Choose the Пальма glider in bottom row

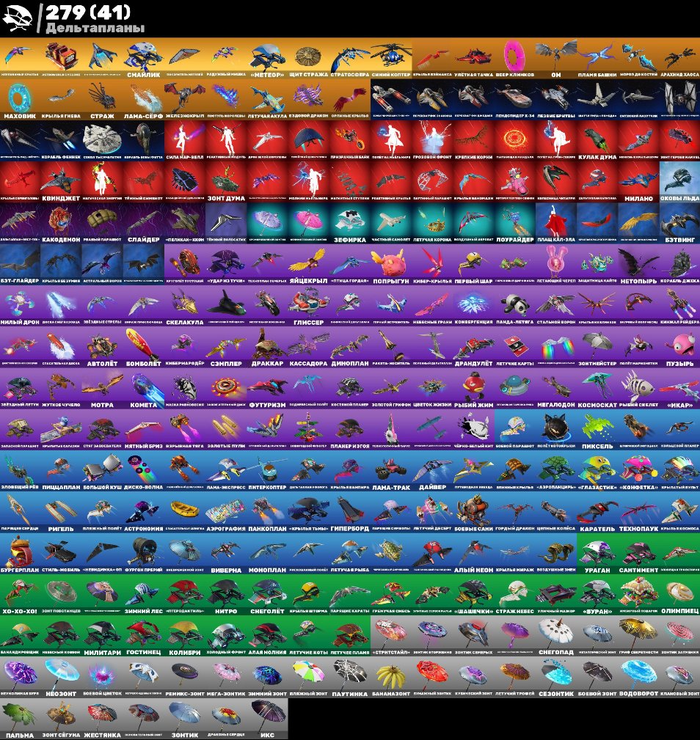[x=21, y=722]
